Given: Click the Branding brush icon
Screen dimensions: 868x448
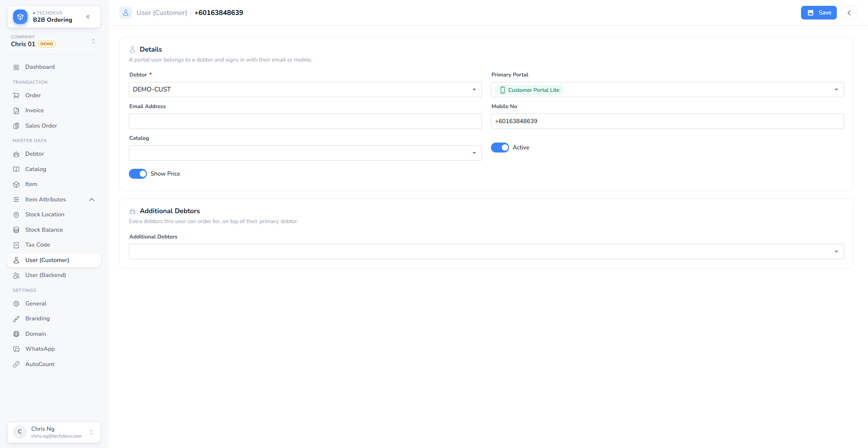Looking at the screenshot, I should (16, 319).
